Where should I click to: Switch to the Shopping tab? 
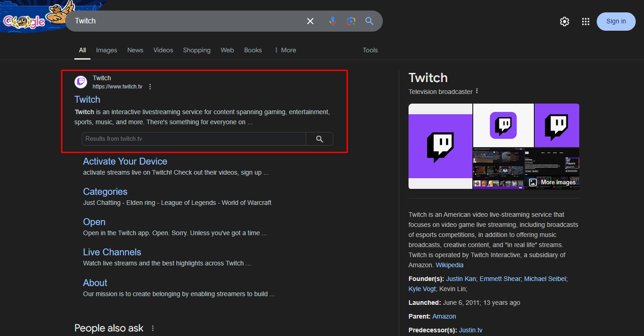coord(196,50)
